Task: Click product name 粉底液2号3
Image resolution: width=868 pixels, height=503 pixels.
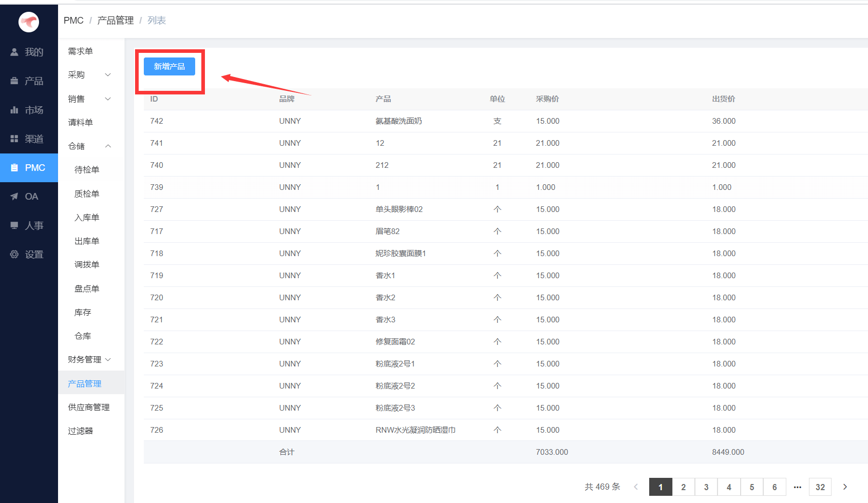Action: pos(395,408)
